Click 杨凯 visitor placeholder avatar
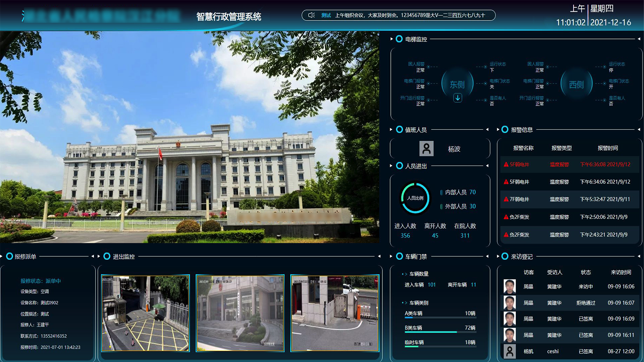644x362 pixels. point(509,351)
